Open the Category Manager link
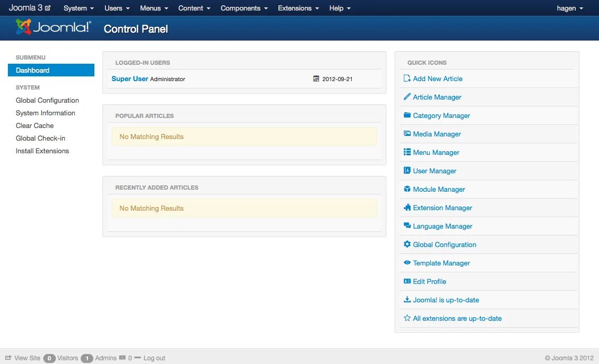 (x=441, y=115)
